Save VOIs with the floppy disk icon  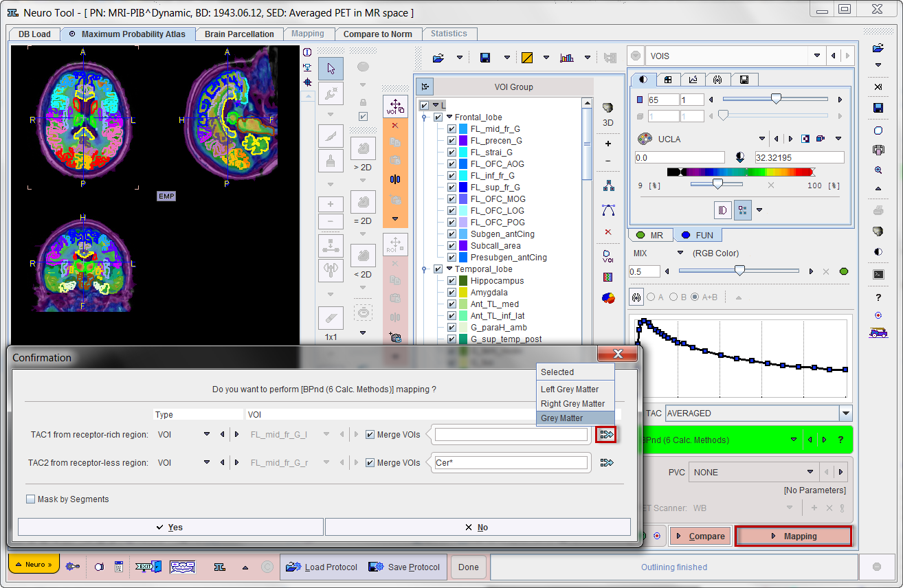(485, 58)
